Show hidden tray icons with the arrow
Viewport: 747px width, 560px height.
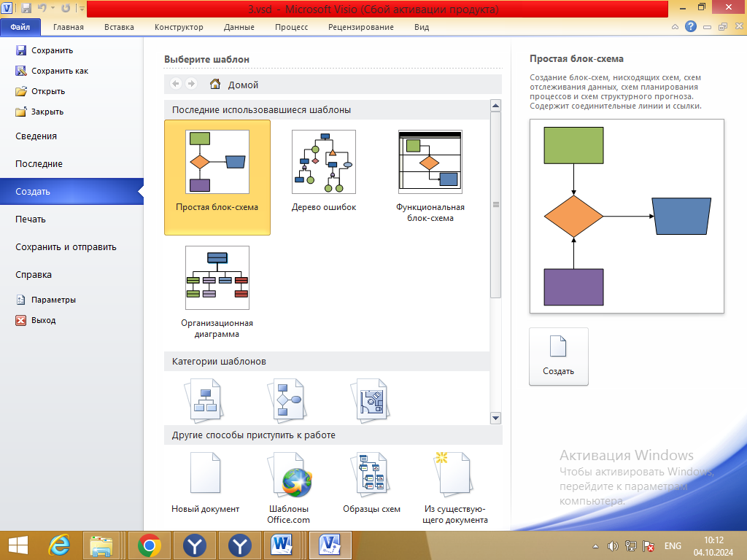click(x=595, y=546)
